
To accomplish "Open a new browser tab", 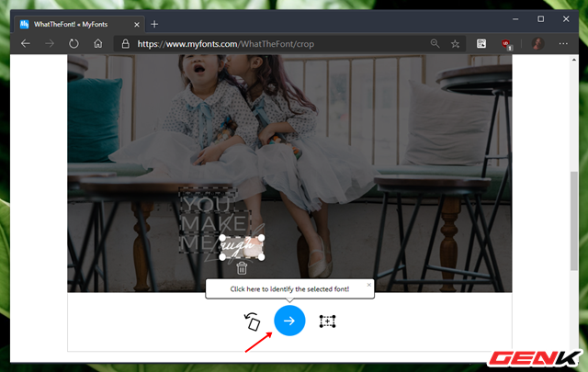I will (154, 23).
